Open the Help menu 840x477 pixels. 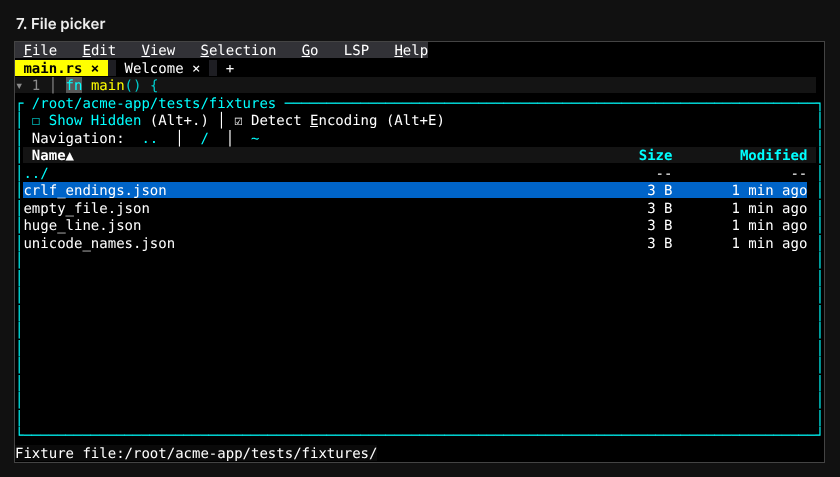[411, 50]
